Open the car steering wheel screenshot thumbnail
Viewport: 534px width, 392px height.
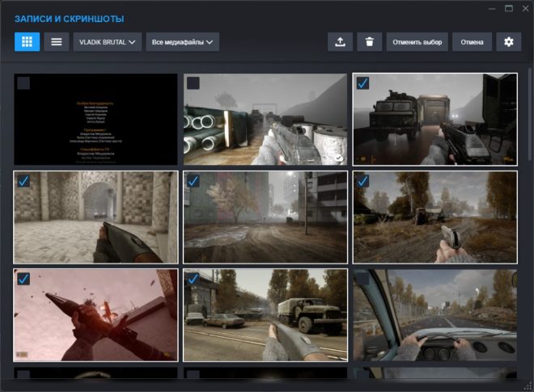click(435, 315)
